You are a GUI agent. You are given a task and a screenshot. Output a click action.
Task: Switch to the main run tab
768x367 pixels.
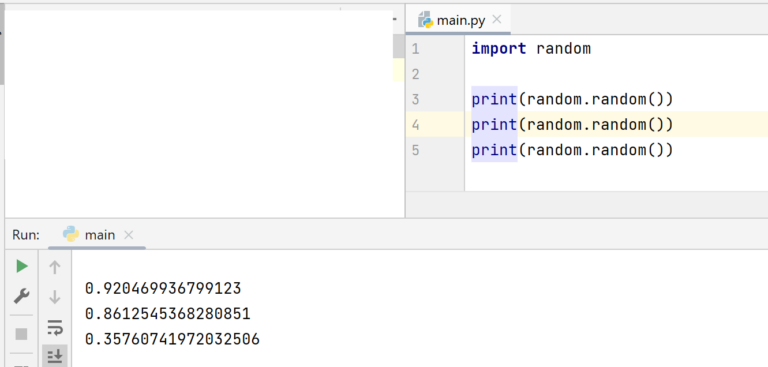pyautogui.click(x=97, y=235)
